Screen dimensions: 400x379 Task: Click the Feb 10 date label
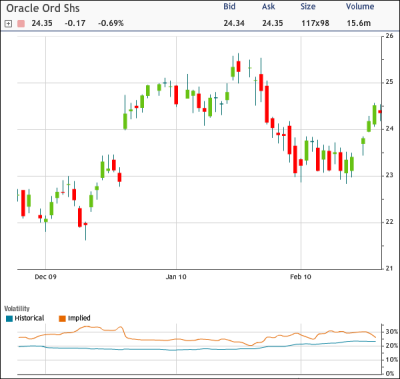click(301, 277)
